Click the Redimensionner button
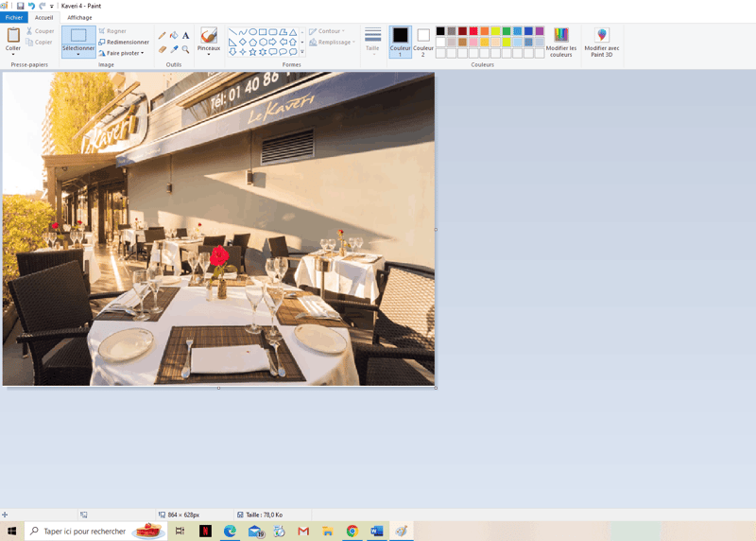The image size is (756, 541). point(124,42)
